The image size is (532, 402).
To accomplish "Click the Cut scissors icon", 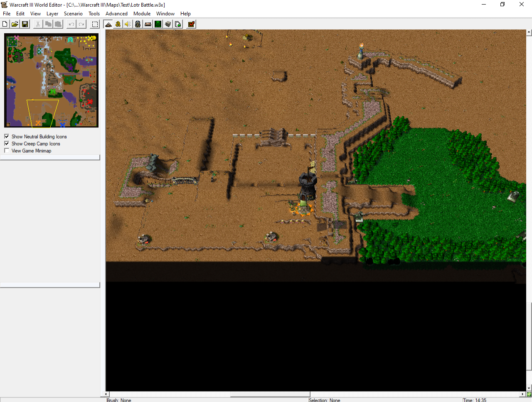I will pos(38,24).
